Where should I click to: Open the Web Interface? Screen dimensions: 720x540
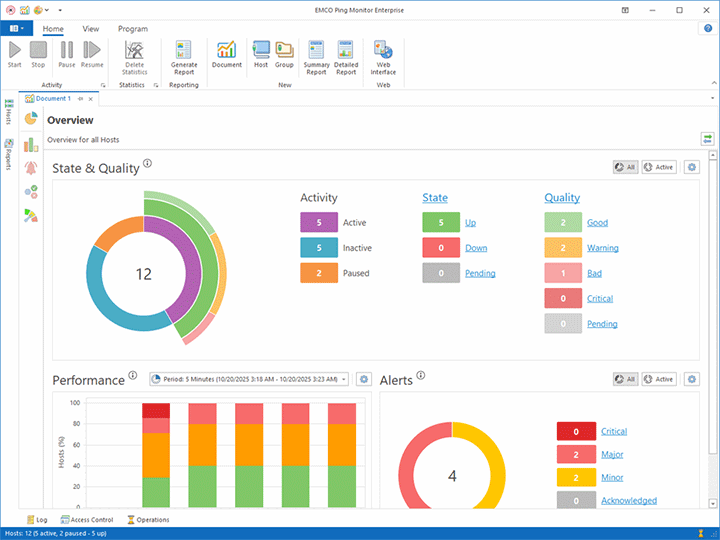383,57
